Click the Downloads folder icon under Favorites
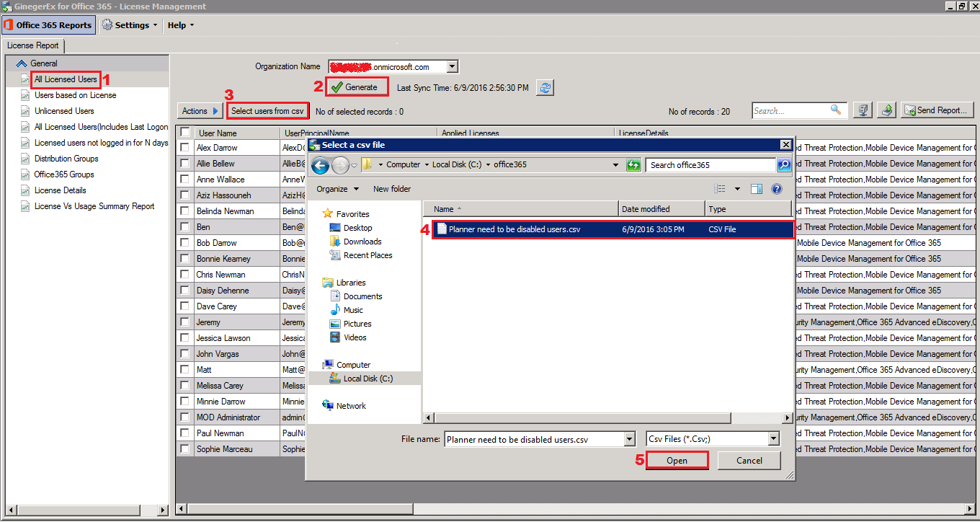This screenshot has width=980, height=522. (x=334, y=242)
